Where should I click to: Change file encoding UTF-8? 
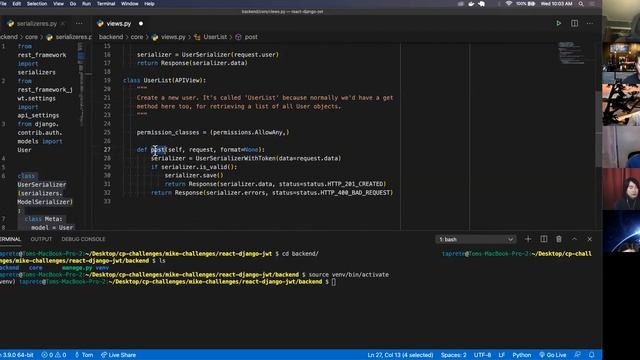[482, 355]
